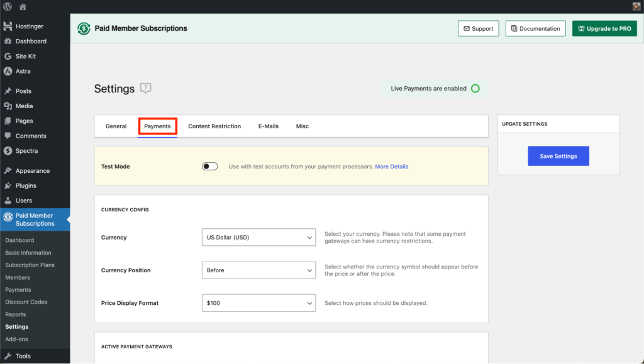Change the Currency Position selector
The image size is (644, 364).
pos(258,270)
